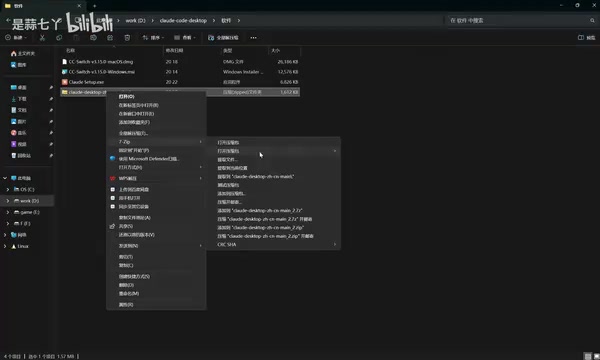
Task: Switch to details view in status bar
Action: click(x=588, y=356)
